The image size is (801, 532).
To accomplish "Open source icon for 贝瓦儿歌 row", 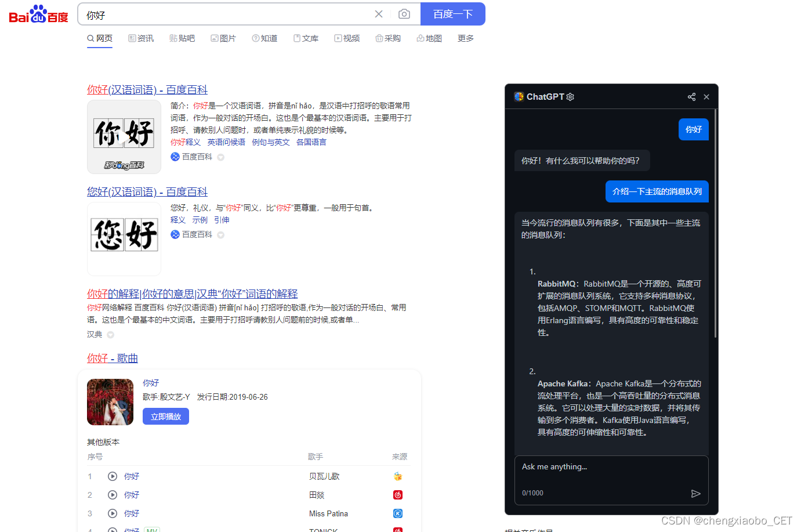I will [398, 476].
